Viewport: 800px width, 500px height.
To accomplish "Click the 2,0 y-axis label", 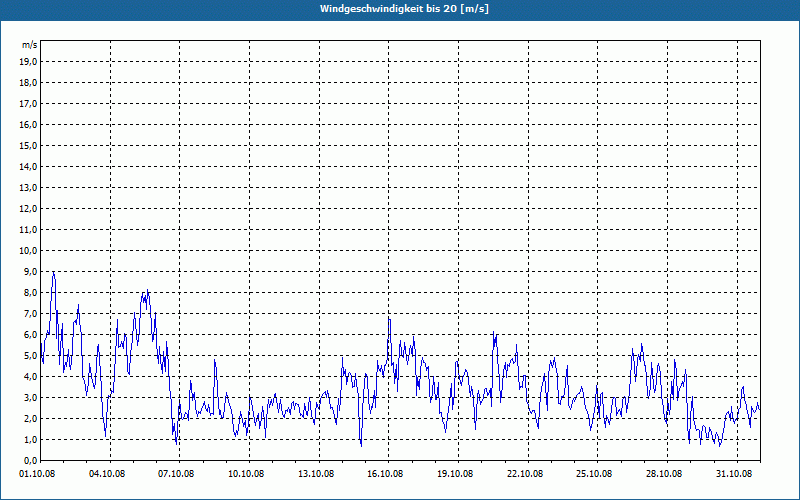I will pyautogui.click(x=30, y=418).
